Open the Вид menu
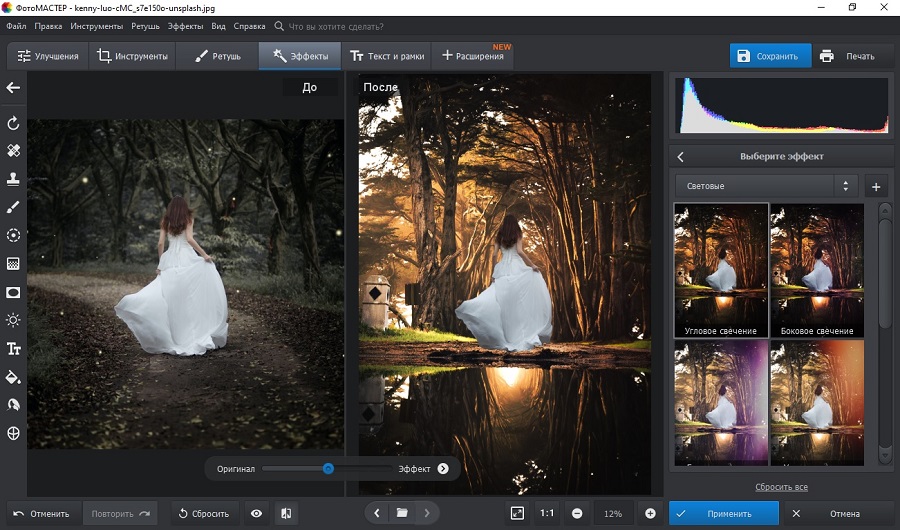 pyautogui.click(x=218, y=26)
